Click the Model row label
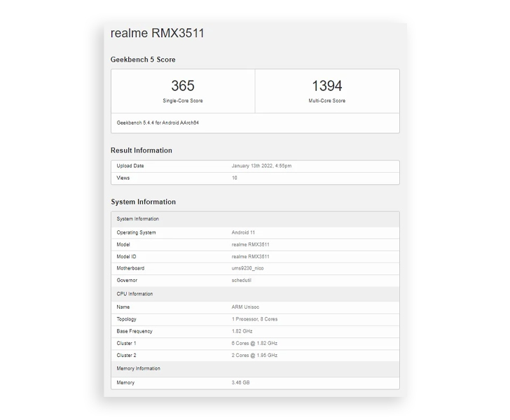510x420 pixels. coord(123,244)
